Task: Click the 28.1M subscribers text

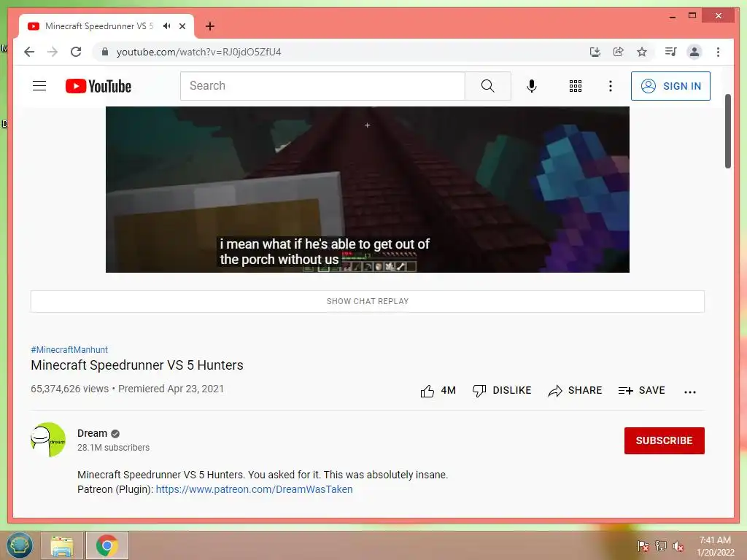Action: 113,448
